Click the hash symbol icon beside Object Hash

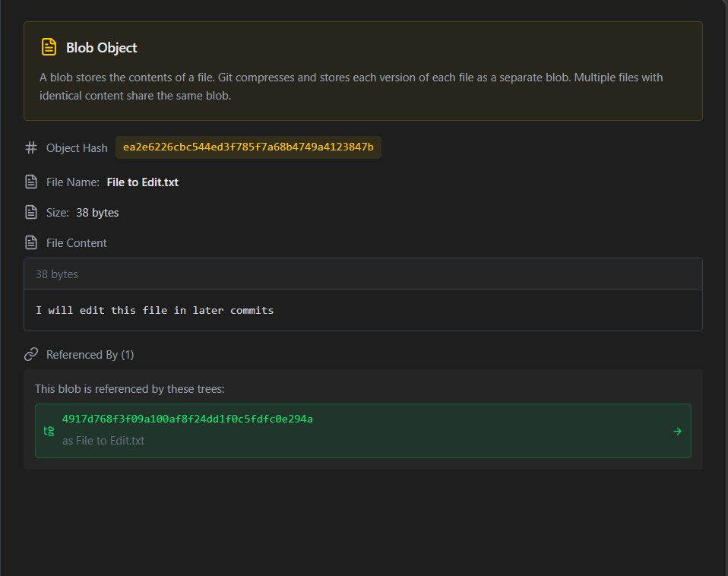[x=31, y=147]
